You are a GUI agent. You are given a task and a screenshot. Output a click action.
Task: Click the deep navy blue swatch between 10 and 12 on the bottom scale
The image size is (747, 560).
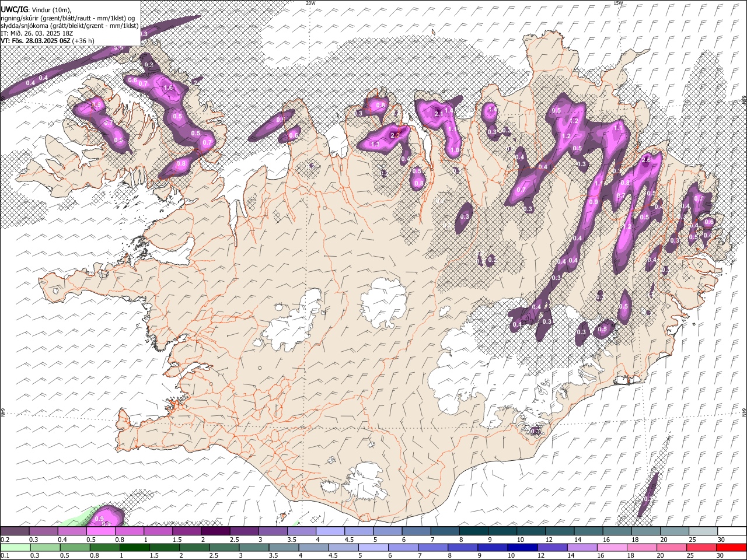[522, 548]
